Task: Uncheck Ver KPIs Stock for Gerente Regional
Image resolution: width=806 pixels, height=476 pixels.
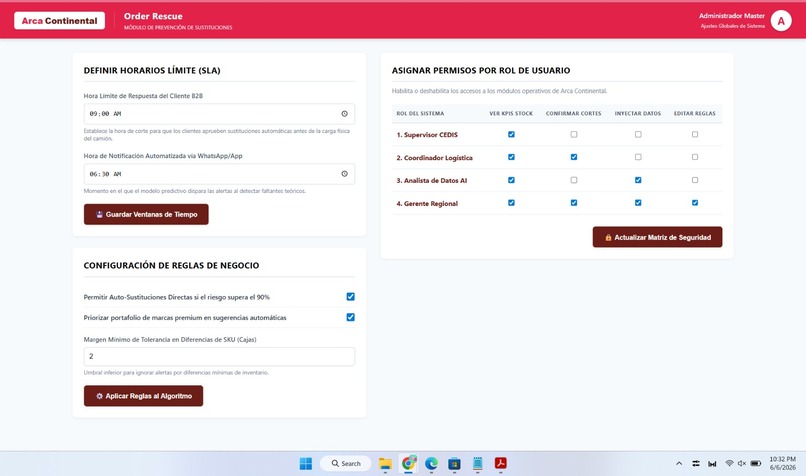Action: (x=511, y=203)
